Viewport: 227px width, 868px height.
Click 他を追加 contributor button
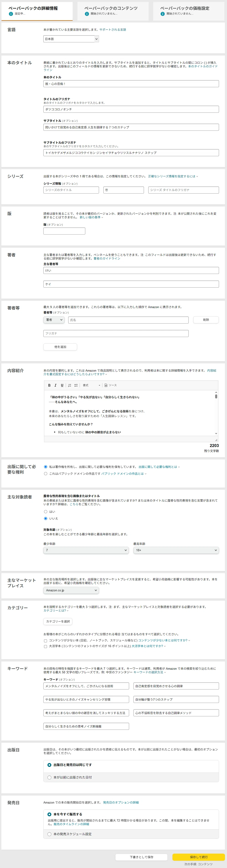pos(60,347)
